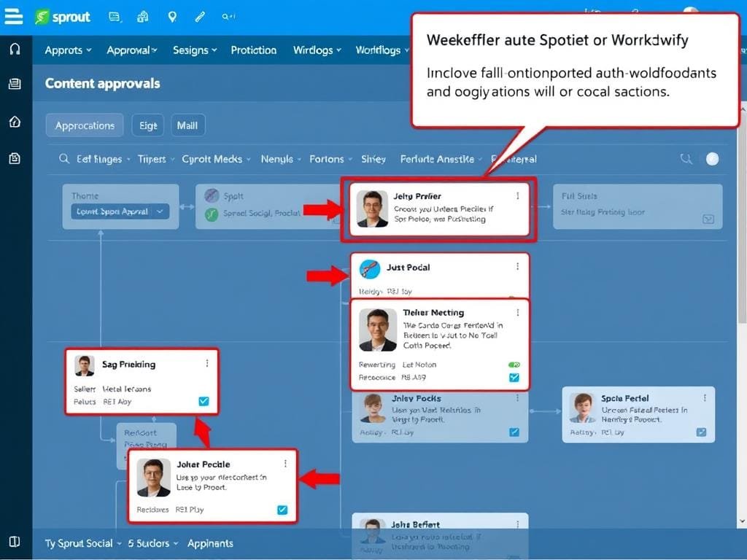Expand the Cyrolt Mecks filter dropdown
This screenshot has width=747, height=560.
pos(217,159)
